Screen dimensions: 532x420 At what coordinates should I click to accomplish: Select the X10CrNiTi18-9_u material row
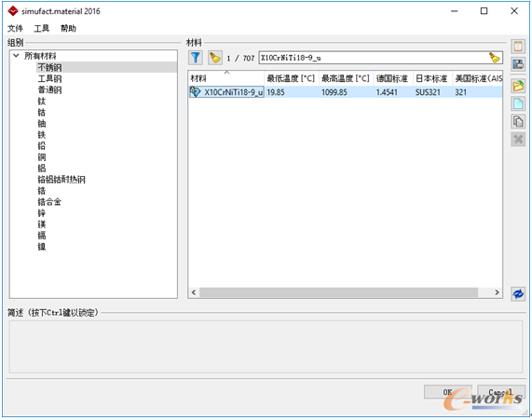[x=346, y=92]
